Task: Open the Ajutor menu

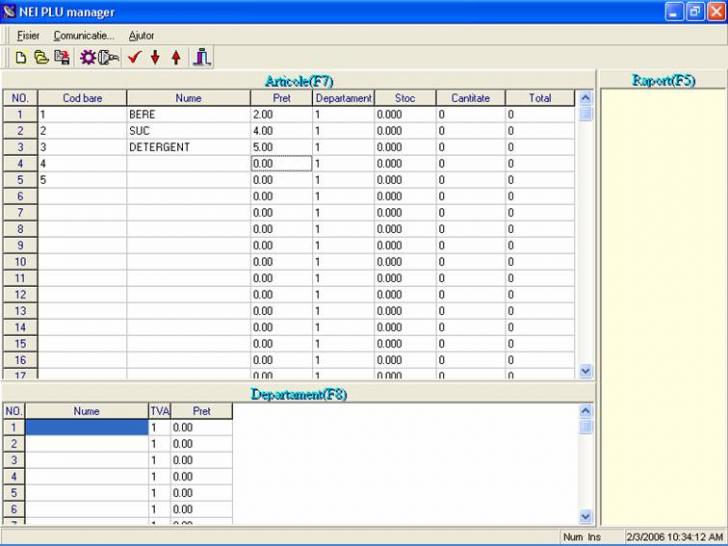Action: pos(142,35)
